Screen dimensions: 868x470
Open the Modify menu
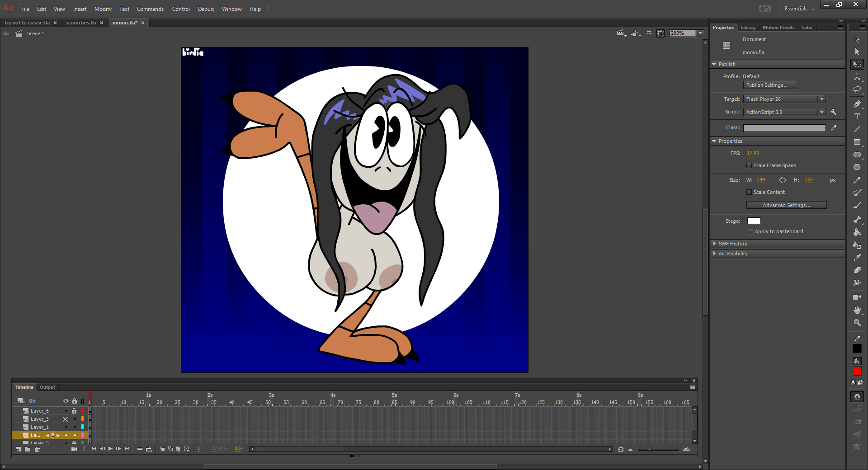tap(103, 9)
